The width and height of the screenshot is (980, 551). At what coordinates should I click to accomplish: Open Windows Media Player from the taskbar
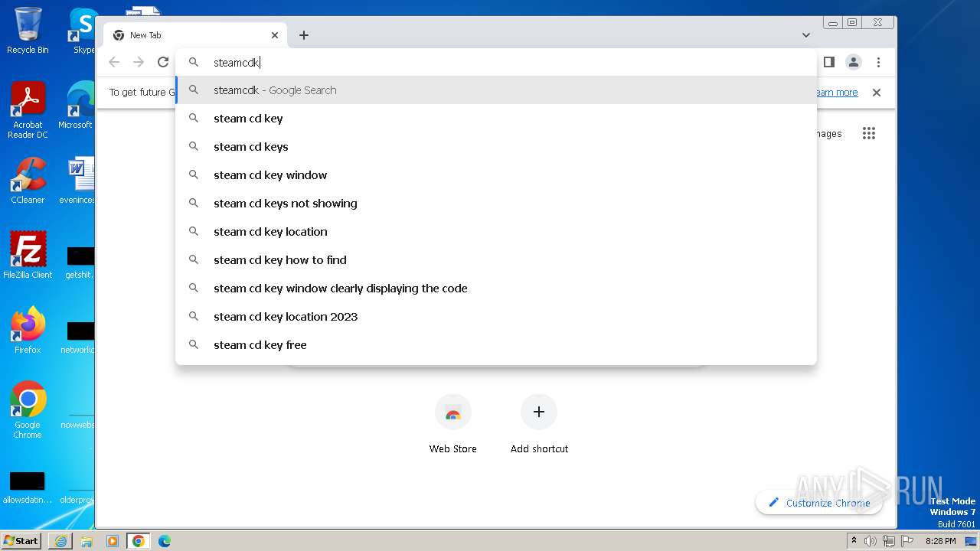pyautogui.click(x=113, y=541)
